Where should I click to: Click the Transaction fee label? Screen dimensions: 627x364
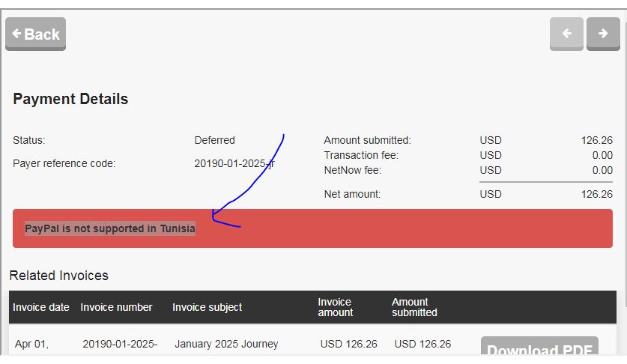361,155
